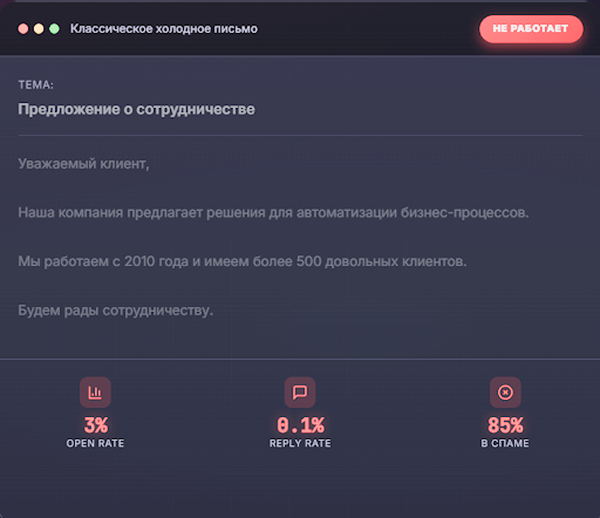
Task: Select title Классическое холодное письмо
Action: coord(164,29)
